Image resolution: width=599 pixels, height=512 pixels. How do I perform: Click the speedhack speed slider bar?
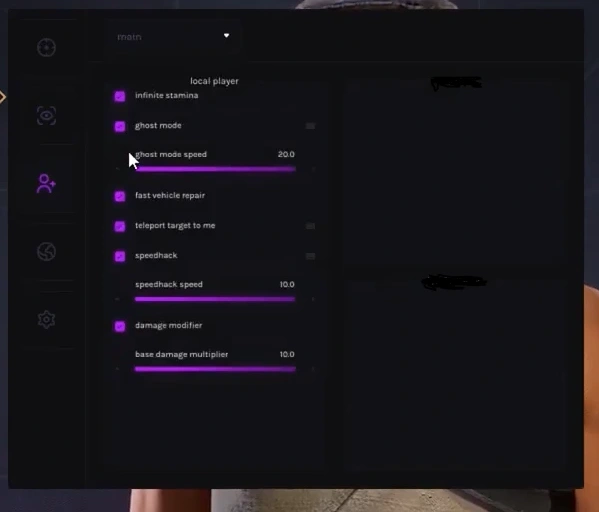pos(215,299)
